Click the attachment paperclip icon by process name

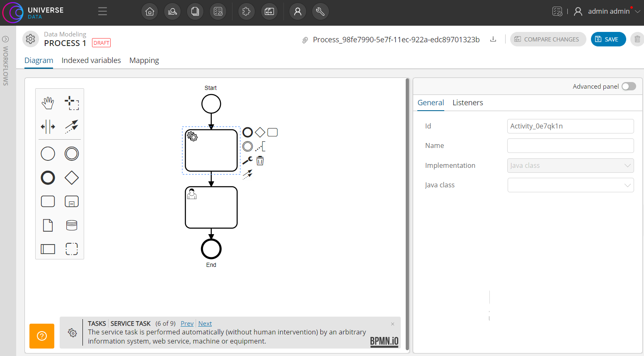[x=305, y=40]
